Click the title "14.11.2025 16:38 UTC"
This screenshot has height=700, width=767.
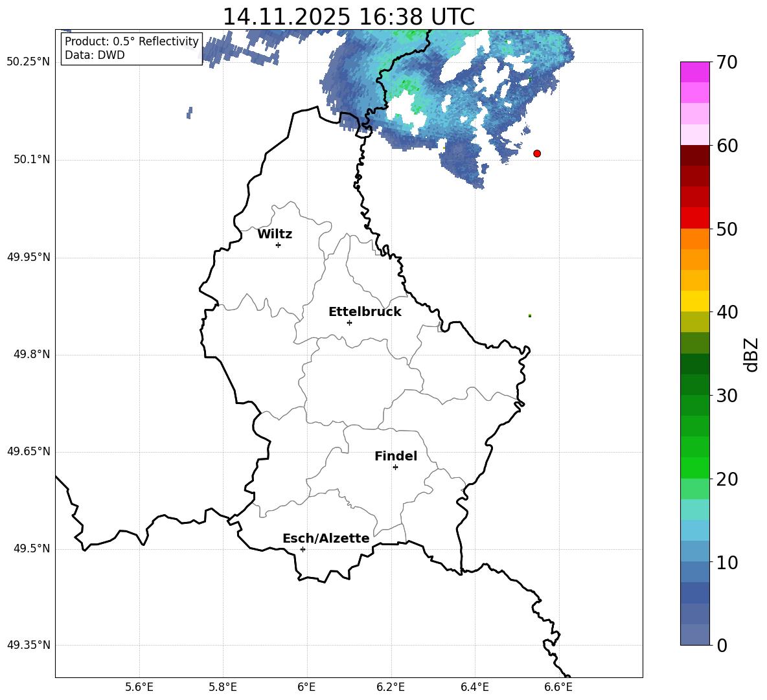point(349,17)
